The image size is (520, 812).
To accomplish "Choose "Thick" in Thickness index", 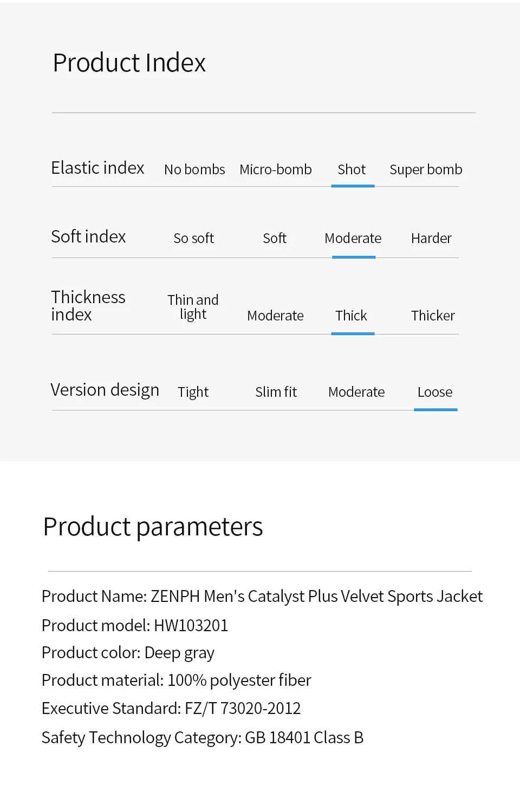I will pyautogui.click(x=351, y=316).
